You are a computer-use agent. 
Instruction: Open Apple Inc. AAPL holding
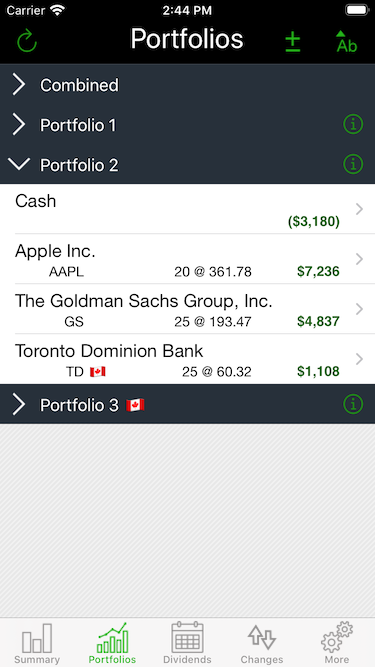click(x=188, y=259)
